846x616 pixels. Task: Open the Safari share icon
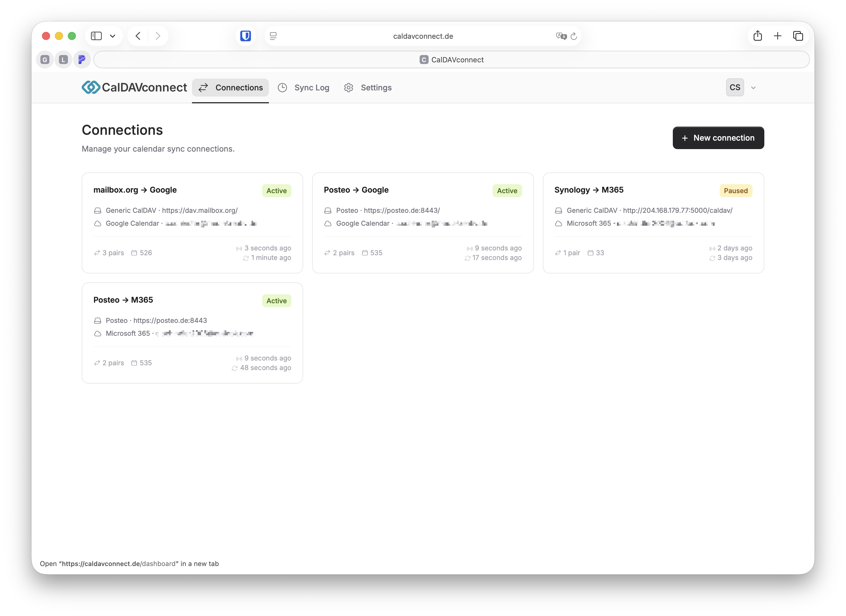[x=757, y=36]
